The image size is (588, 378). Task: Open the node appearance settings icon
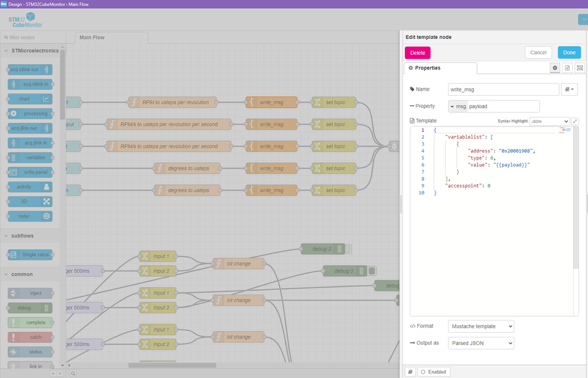pyautogui.click(x=580, y=68)
